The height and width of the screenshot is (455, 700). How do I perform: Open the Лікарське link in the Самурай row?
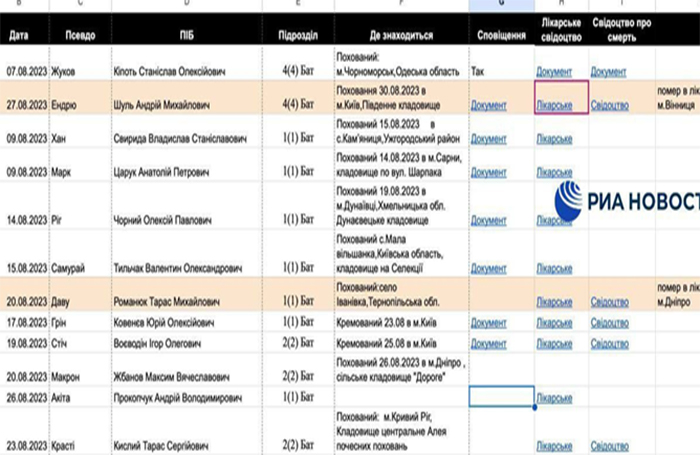(554, 268)
